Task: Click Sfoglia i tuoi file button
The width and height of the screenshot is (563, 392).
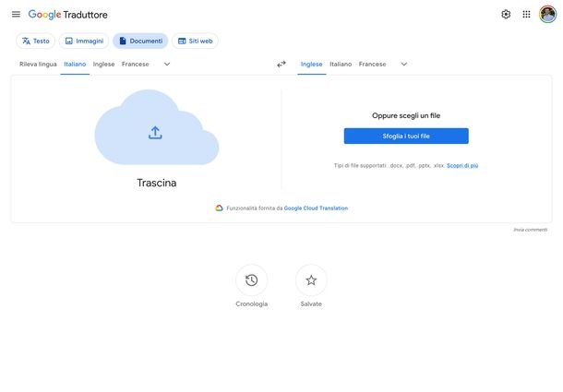Action: coord(406,137)
